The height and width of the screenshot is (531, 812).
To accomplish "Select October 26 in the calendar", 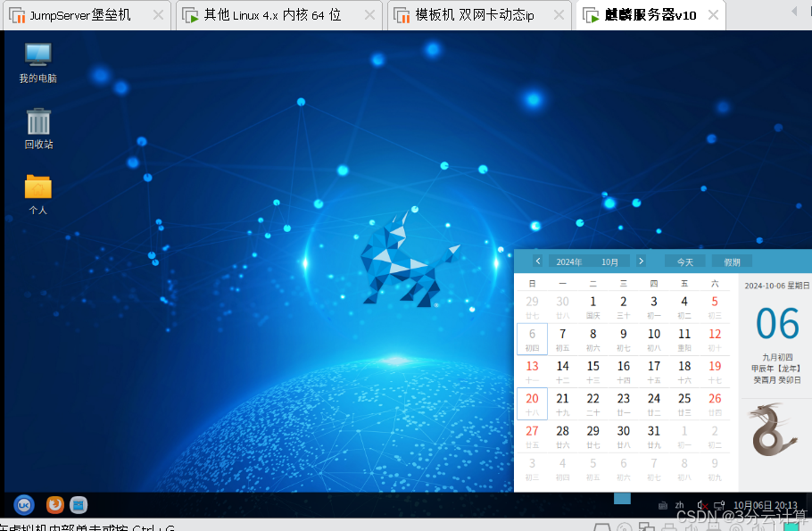I will click(715, 403).
